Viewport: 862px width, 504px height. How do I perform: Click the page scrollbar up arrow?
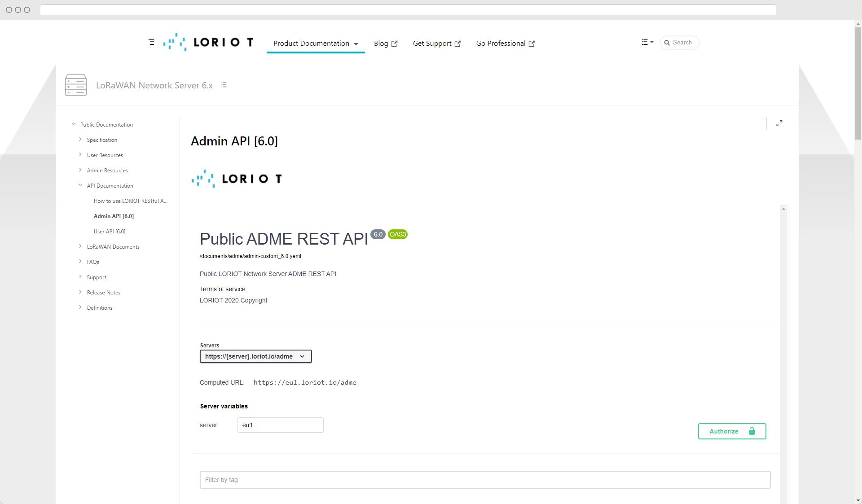pos(858,23)
